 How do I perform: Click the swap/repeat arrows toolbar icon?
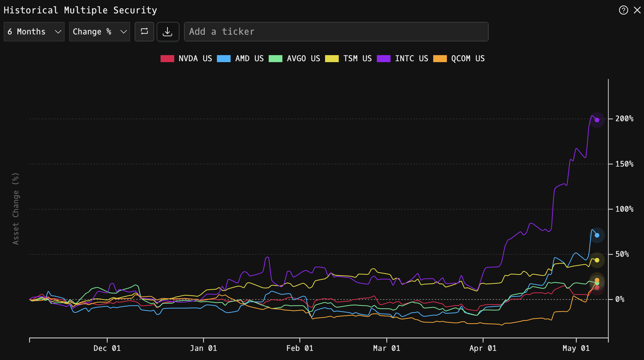tap(144, 31)
